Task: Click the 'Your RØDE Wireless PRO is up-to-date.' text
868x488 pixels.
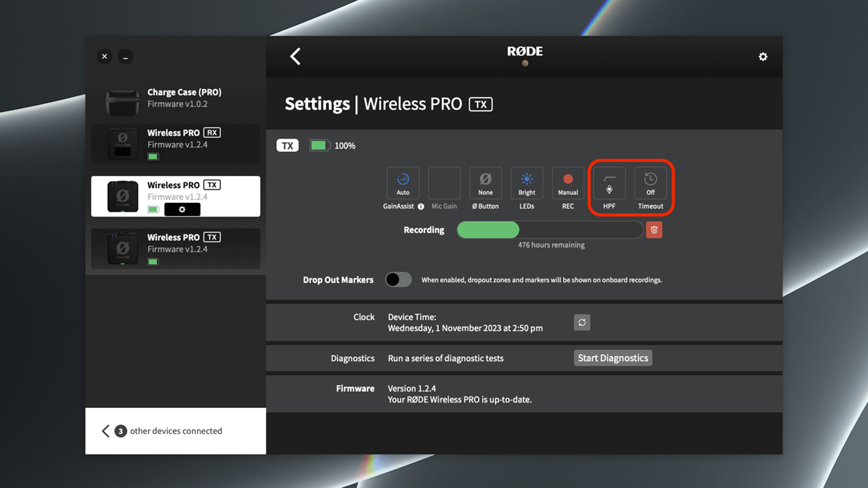Action: pyautogui.click(x=460, y=400)
